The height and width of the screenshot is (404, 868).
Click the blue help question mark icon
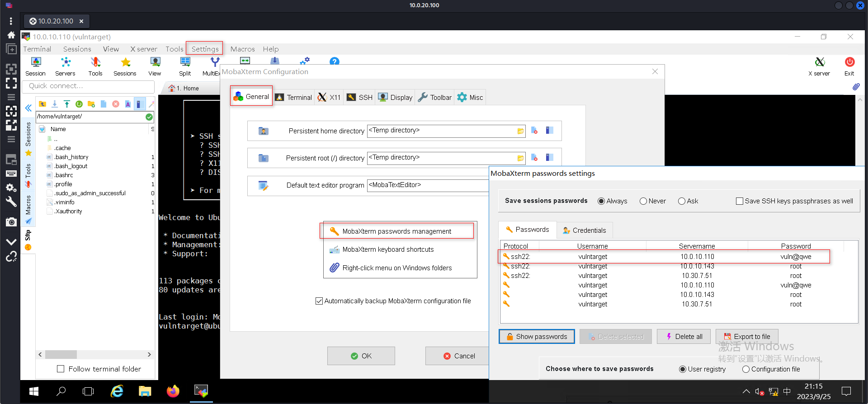(x=335, y=61)
